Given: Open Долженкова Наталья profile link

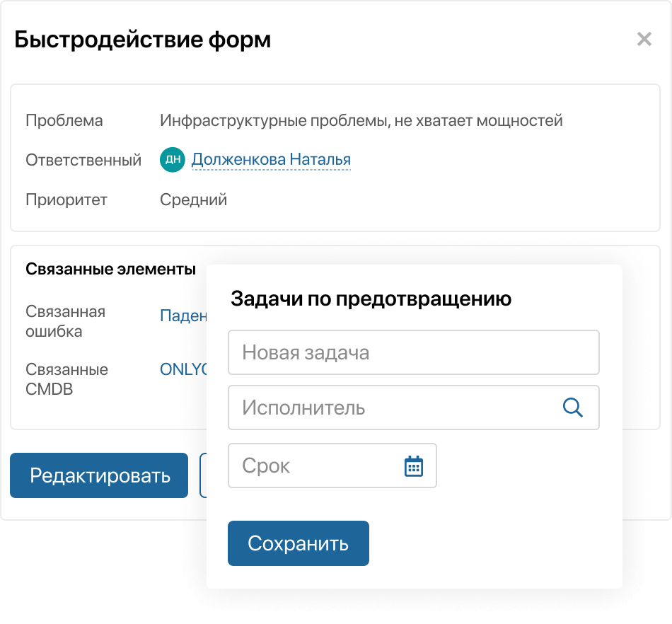Looking at the screenshot, I should pyautogui.click(x=271, y=159).
